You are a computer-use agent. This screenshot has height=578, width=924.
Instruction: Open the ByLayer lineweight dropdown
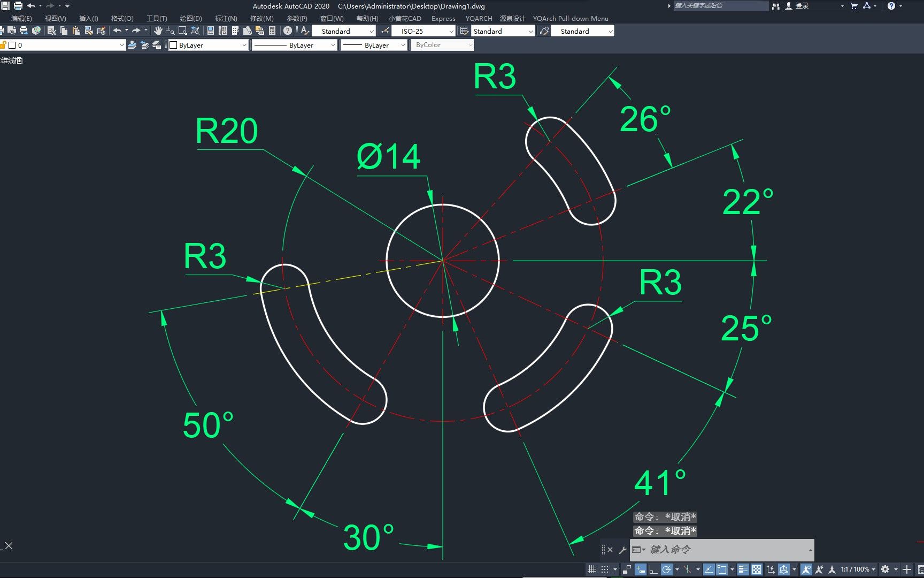tap(374, 45)
